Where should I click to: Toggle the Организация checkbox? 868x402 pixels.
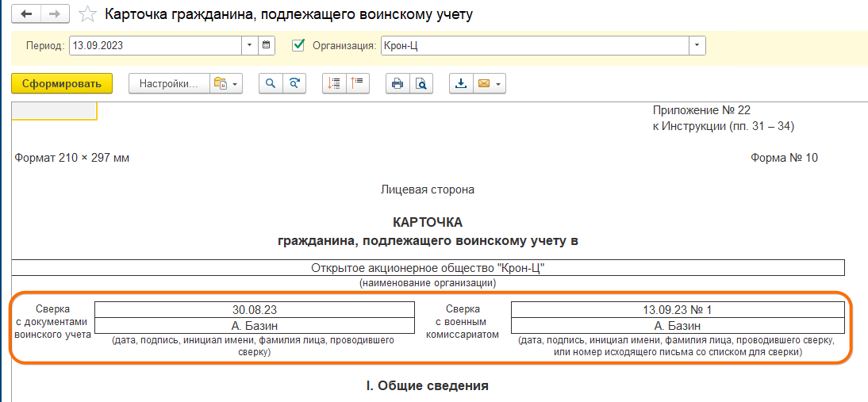[298, 45]
